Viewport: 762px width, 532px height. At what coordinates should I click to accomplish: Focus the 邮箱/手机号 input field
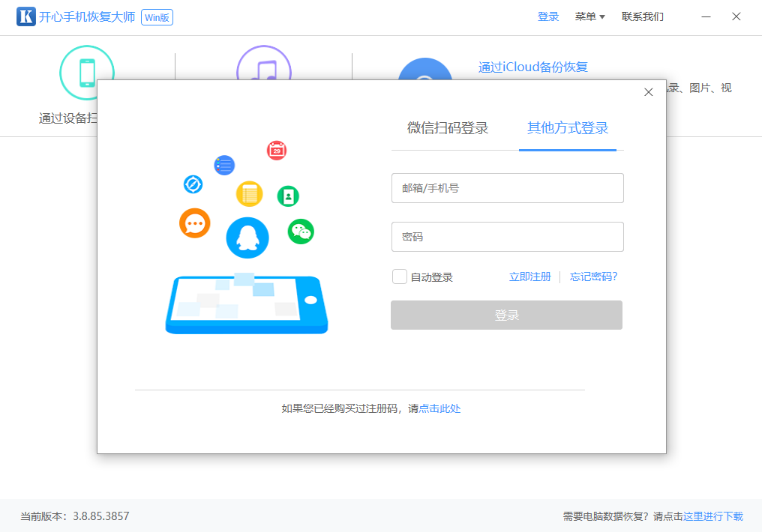click(x=507, y=188)
